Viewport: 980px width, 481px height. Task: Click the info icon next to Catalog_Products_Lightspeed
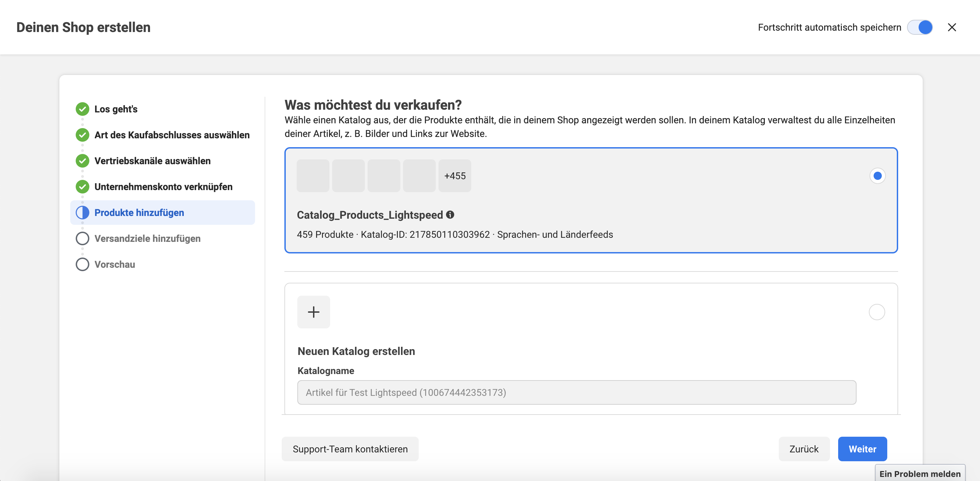[x=450, y=215]
